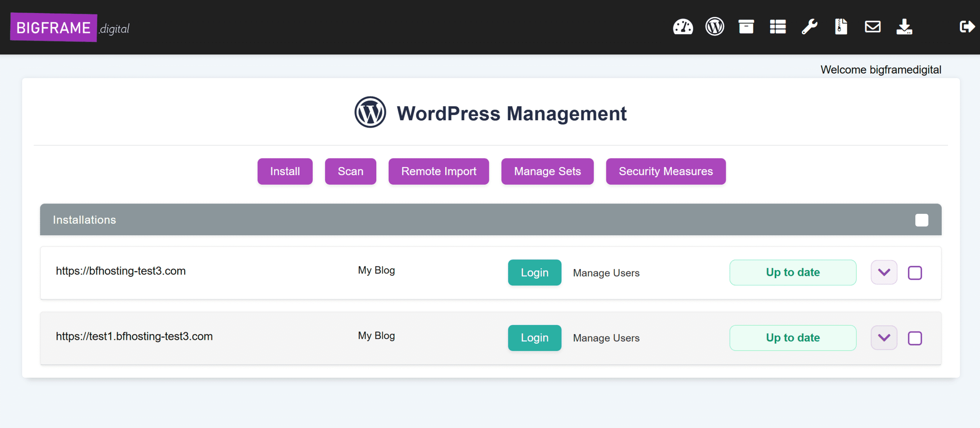
Task: Open the dashboard speedometer icon
Action: (x=683, y=27)
